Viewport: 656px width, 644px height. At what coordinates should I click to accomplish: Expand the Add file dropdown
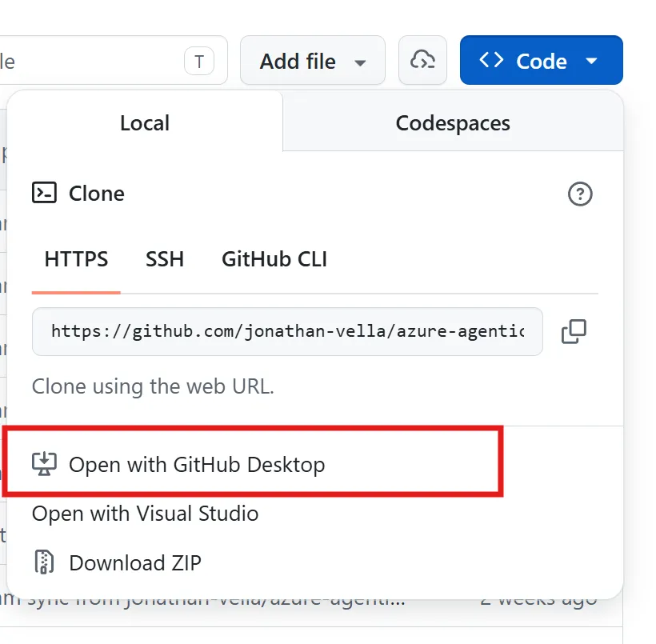(x=313, y=60)
